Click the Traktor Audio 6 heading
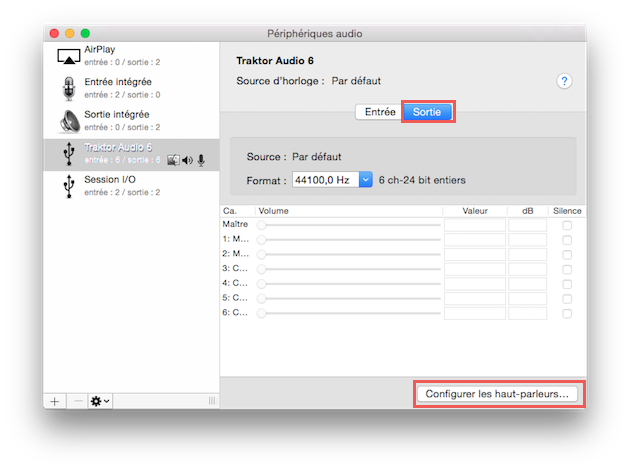630x471 pixels. point(275,61)
